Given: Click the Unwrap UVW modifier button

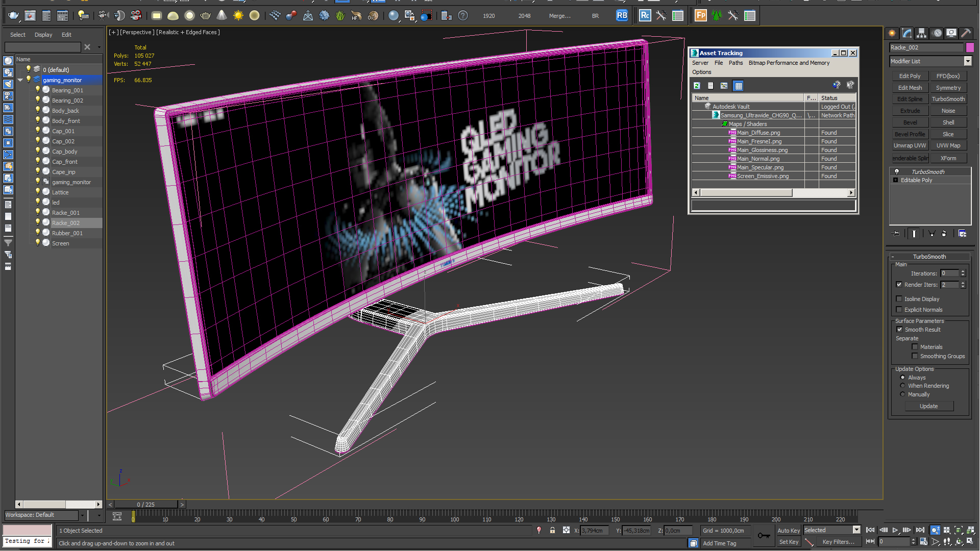Looking at the screenshot, I should coord(910,145).
